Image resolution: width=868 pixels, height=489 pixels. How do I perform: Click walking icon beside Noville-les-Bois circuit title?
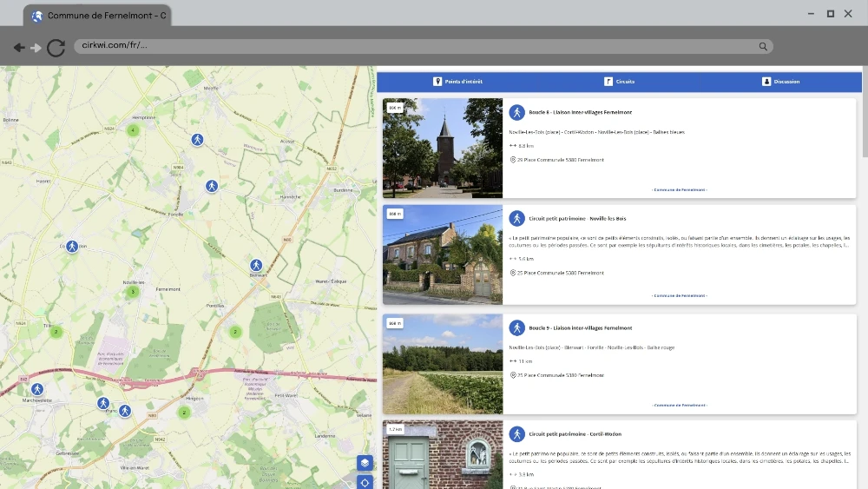pyautogui.click(x=517, y=218)
